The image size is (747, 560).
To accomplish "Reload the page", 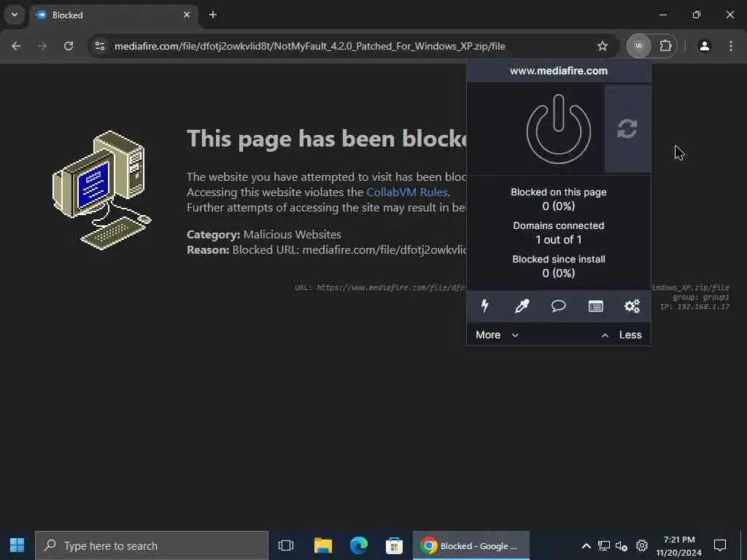I will point(69,46).
